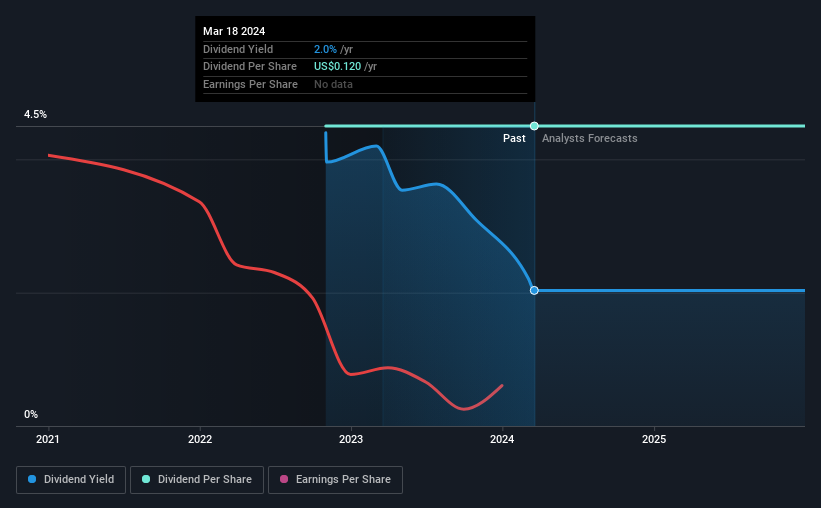Click the 2021 x-axis label
Image resolution: width=821 pixels, height=508 pixels.
(48, 439)
